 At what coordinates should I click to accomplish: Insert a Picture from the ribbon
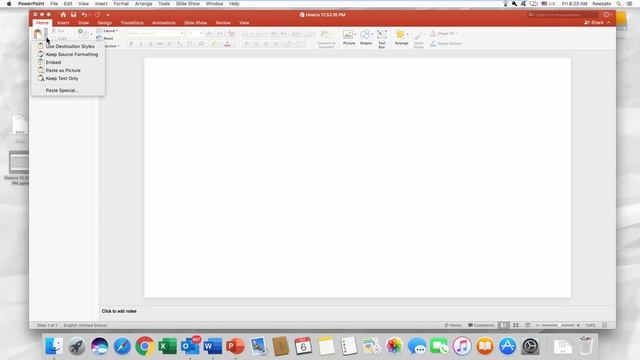pos(349,37)
